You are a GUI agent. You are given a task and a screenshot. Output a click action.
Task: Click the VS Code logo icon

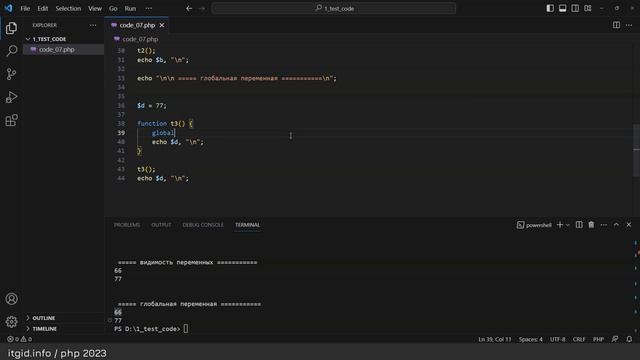pos(8,8)
